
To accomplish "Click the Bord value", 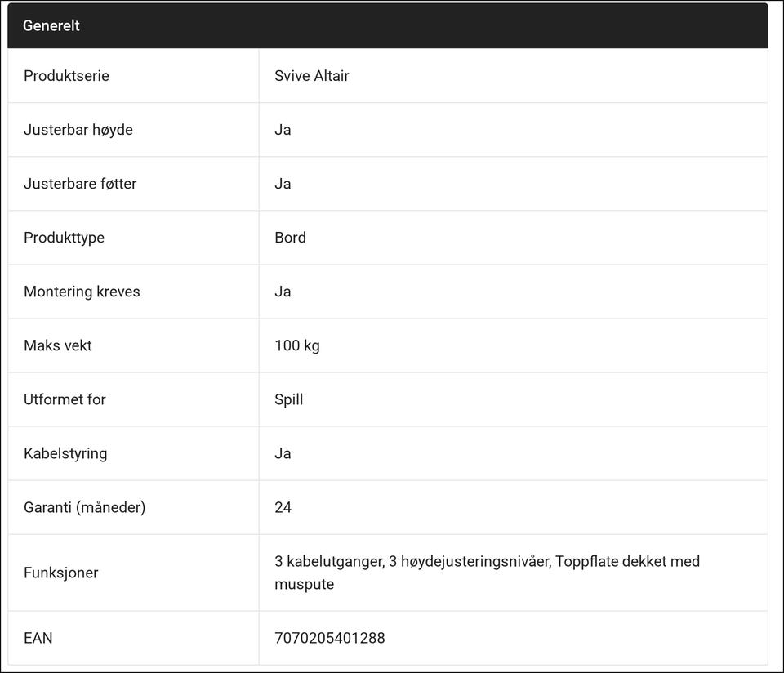I will click(290, 238).
